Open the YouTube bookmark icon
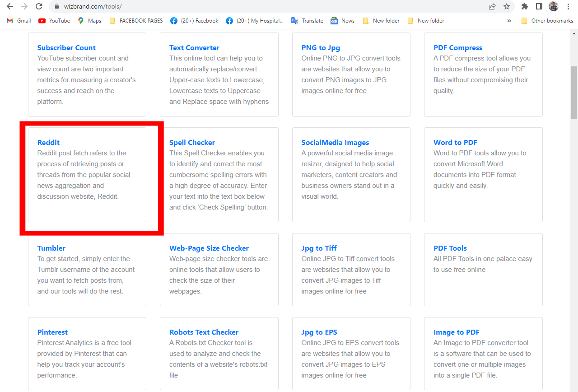Image resolution: width=578 pixels, height=392 pixels. point(43,20)
